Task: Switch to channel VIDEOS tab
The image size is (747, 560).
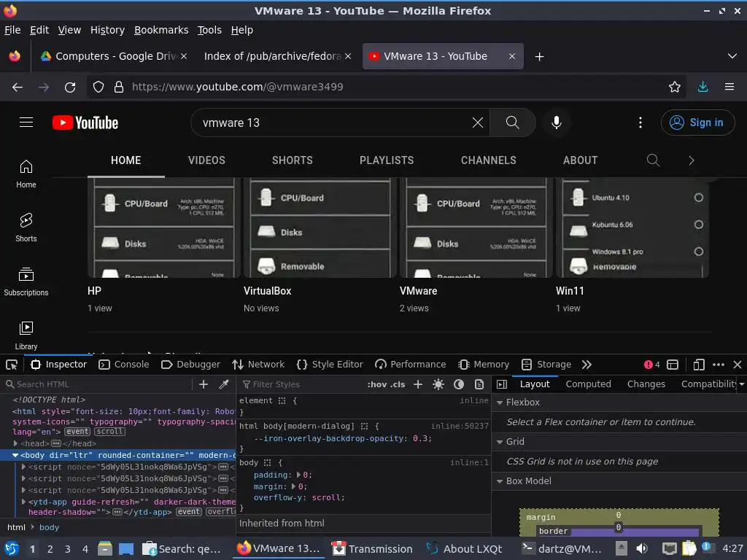Action: (x=206, y=160)
